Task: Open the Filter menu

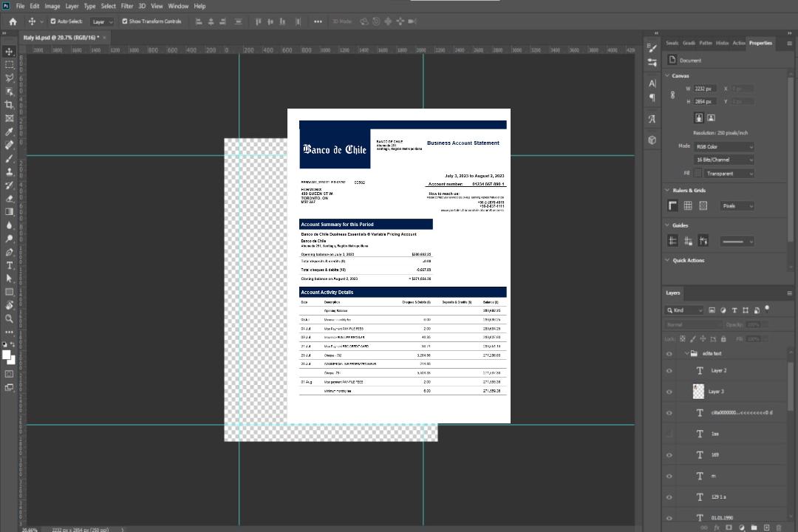Action: pos(127,6)
